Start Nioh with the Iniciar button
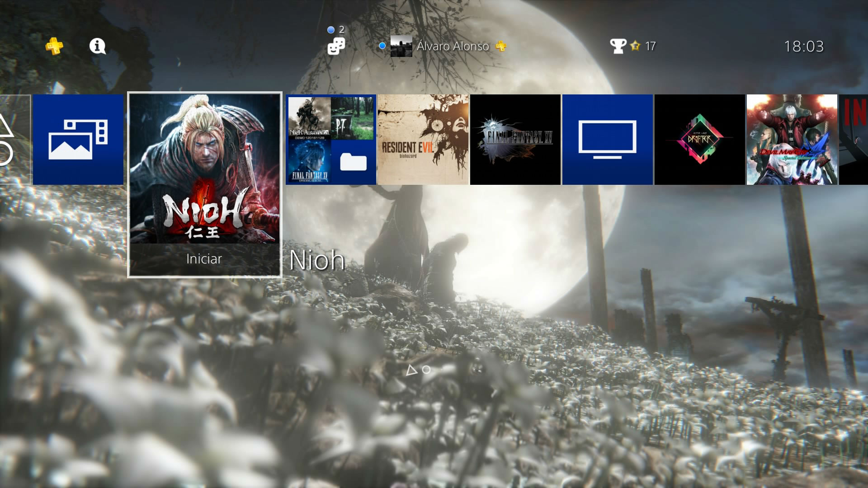 point(204,259)
